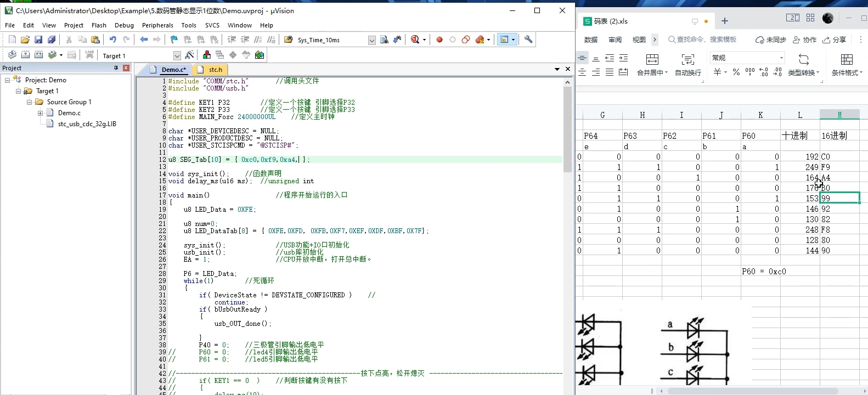Image resolution: width=868 pixels, height=395 pixels.
Task: Insert breakpoint red circle icon
Action: click(x=439, y=39)
